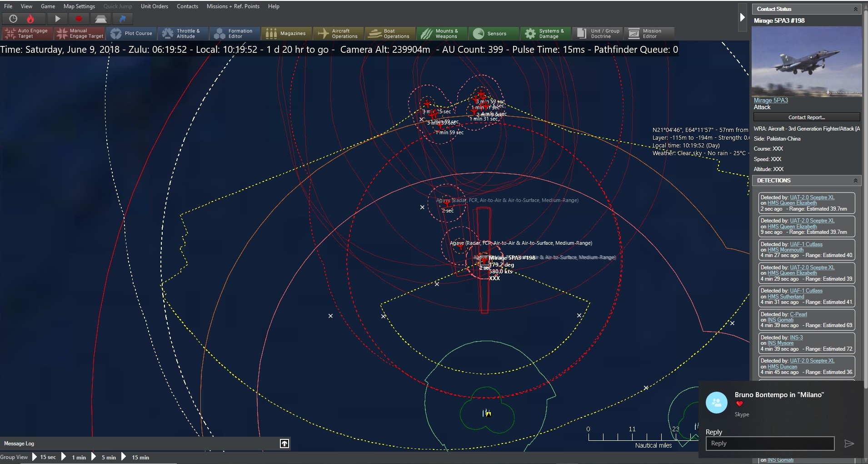
Task: Open the Contact Report for Mirage 5PA3
Action: point(806,117)
